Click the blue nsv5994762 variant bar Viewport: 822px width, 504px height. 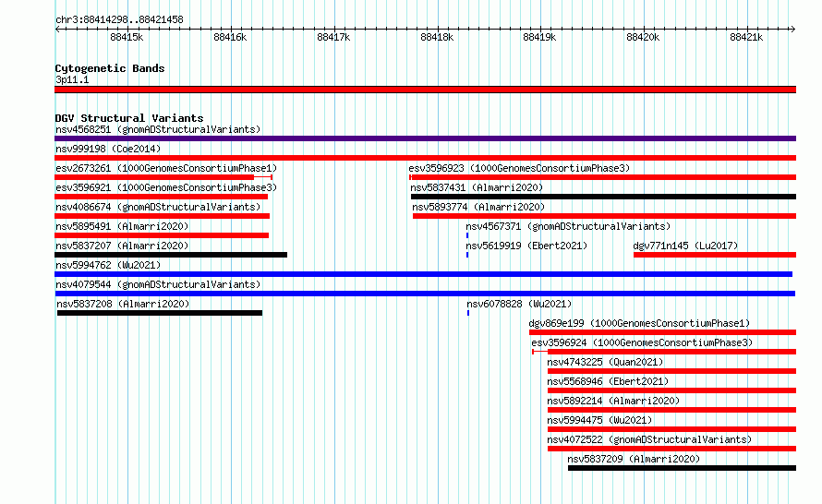pyautogui.click(x=424, y=274)
